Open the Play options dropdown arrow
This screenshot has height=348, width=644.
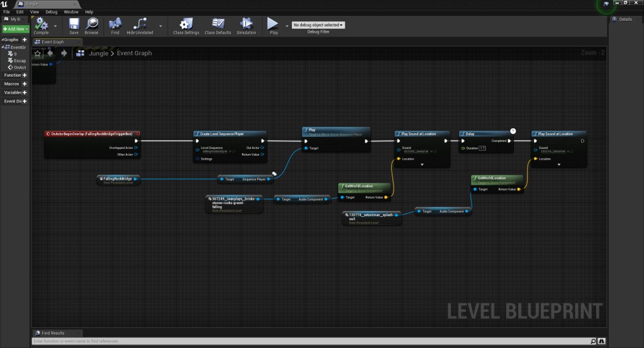point(286,26)
